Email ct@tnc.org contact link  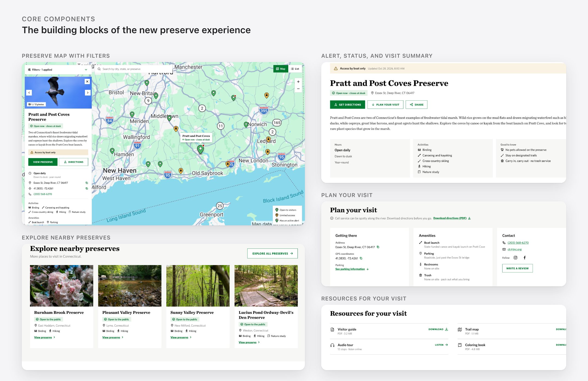click(x=514, y=249)
